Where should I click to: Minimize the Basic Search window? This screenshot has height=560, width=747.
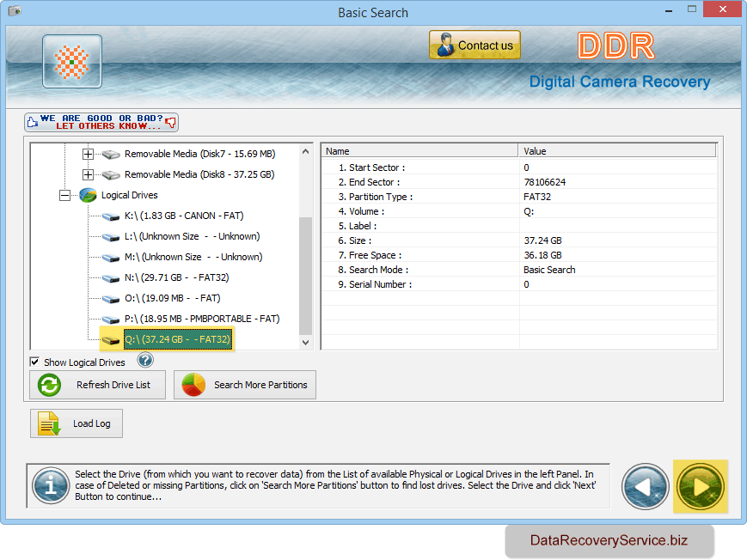tap(669, 9)
